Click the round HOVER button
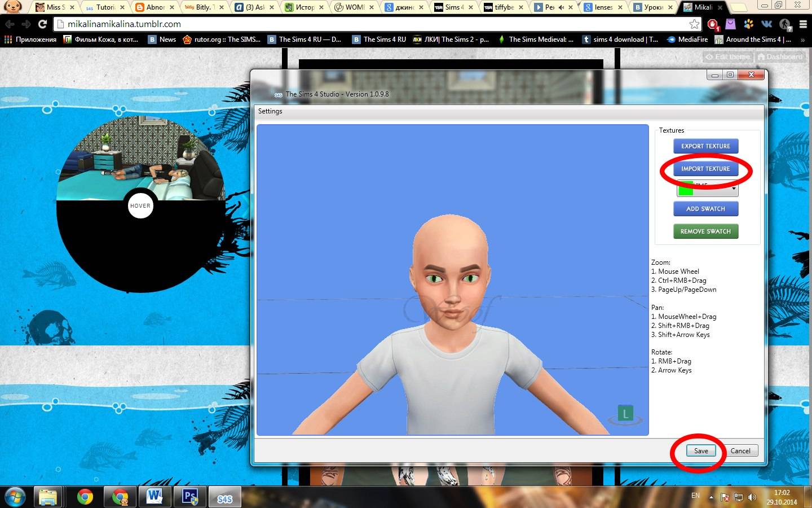Image resolution: width=812 pixels, height=508 pixels. click(x=140, y=206)
